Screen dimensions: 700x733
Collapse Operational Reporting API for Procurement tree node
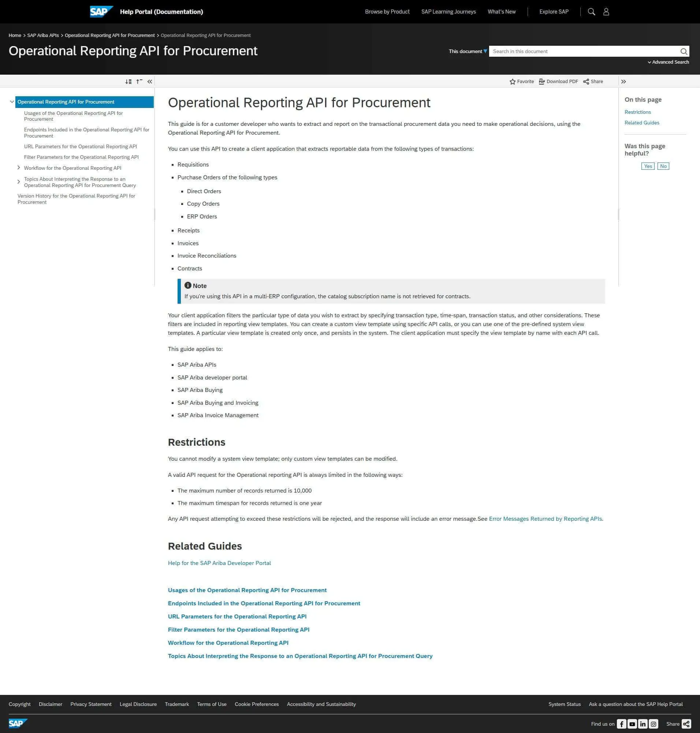(x=12, y=101)
